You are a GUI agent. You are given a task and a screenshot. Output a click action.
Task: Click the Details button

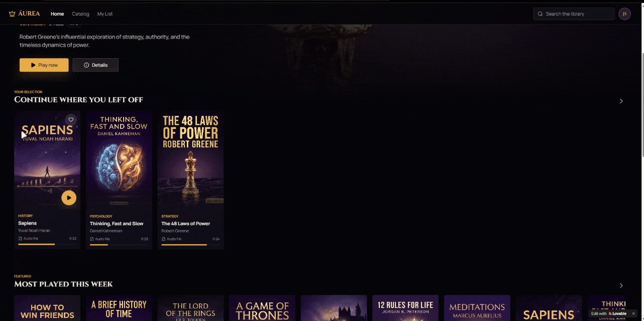click(x=95, y=65)
